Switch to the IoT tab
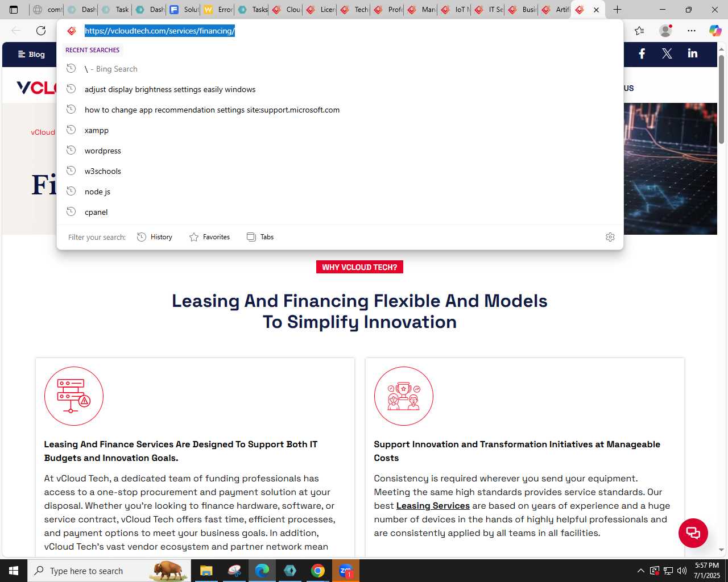 (454, 10)
